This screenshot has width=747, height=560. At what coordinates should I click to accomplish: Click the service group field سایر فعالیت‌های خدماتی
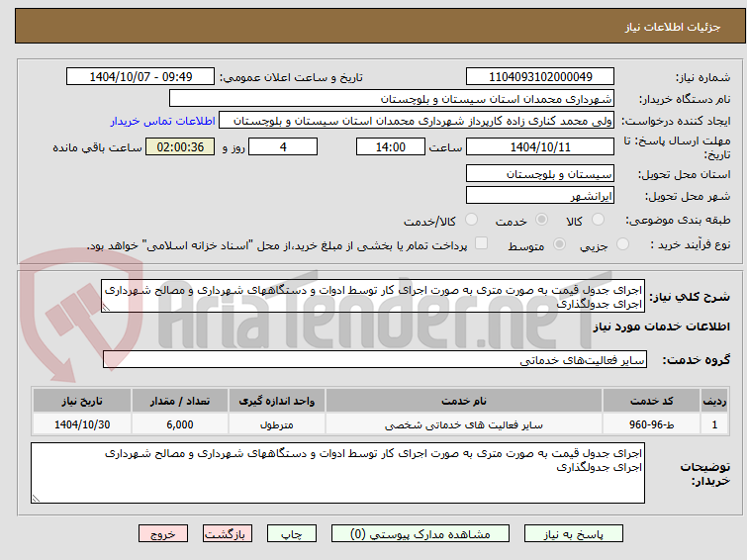click(x=375, y=359)
